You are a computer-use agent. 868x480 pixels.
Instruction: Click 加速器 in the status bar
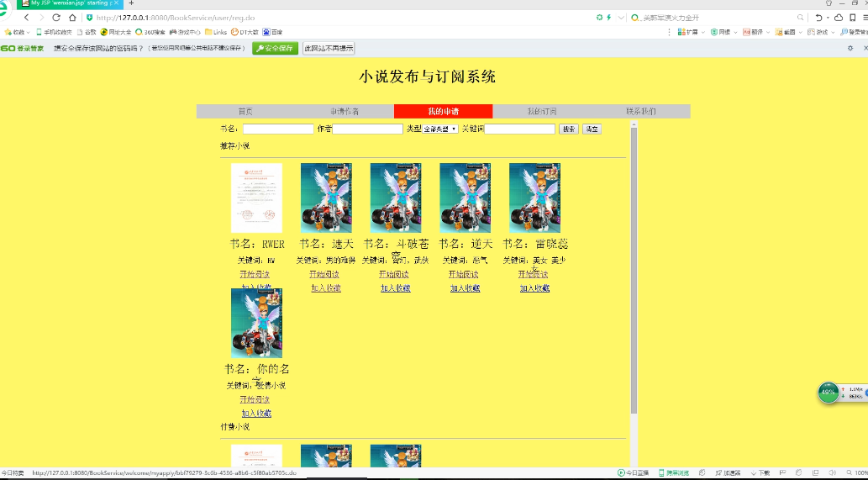pyautogui.click(x=728, y=472)
